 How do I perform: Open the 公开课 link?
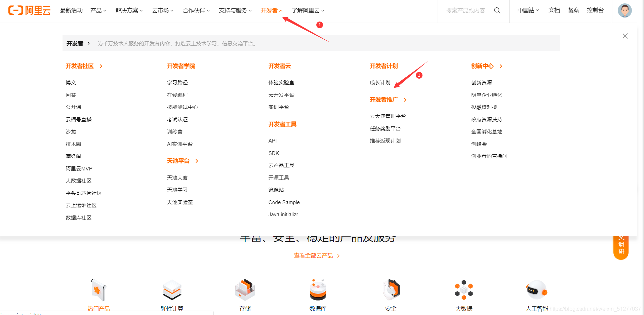pyautogui.click(x=73, y=107)
